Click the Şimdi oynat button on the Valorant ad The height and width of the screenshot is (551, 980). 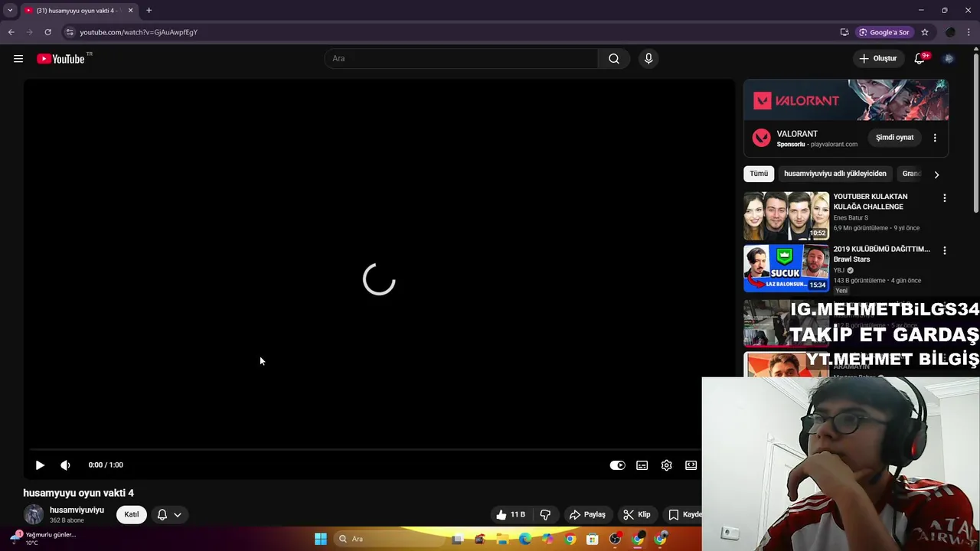(x=895, y=138)
